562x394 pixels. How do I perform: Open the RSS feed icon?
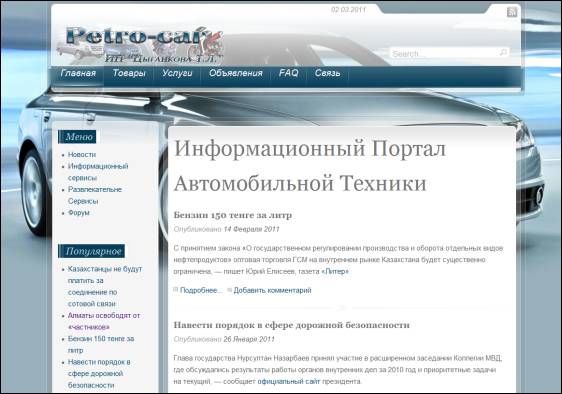[x=512, y=12]
